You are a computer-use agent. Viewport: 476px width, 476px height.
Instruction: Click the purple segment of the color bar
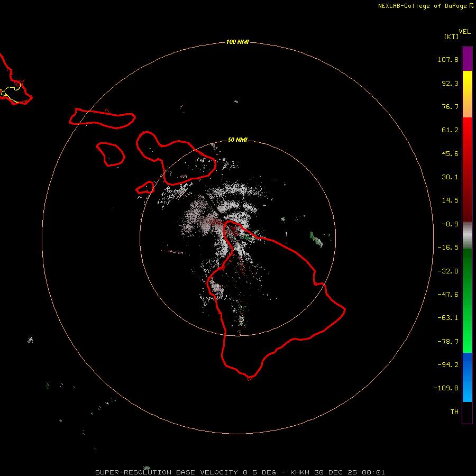pos(467,59)
